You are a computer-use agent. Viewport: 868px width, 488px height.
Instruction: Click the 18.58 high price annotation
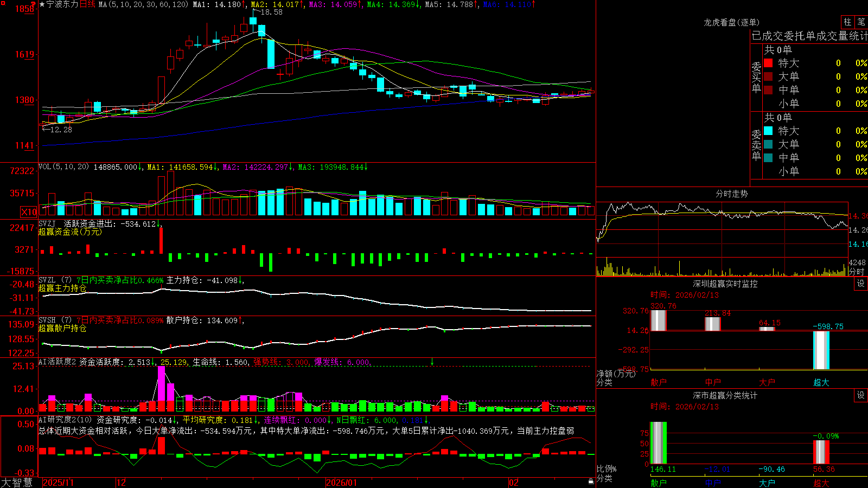coord(271,12)
